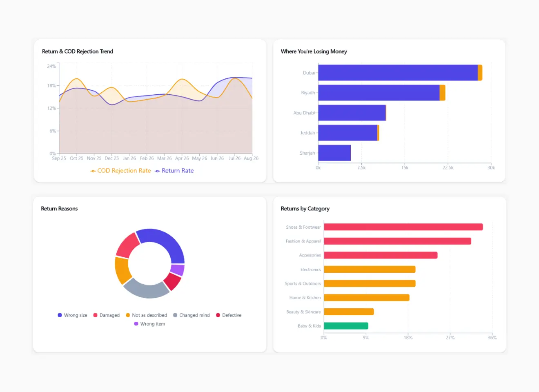The height and width of the screenshot is (392, 539).
Task: Toggle Wrong item legend entry
Action: 149,324
